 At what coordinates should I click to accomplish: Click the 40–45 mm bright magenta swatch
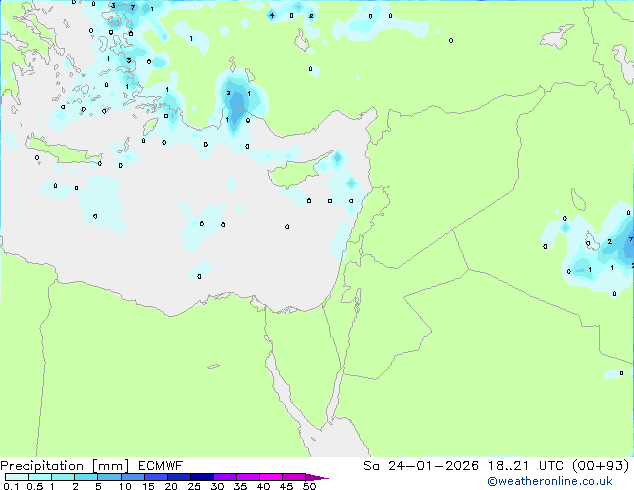(271, 477)
